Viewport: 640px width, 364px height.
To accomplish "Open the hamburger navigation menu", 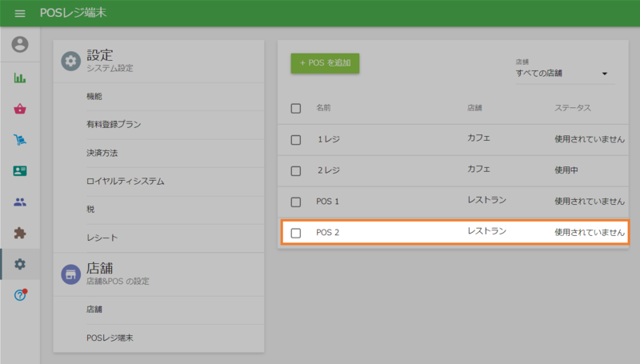I will [20, 14].
